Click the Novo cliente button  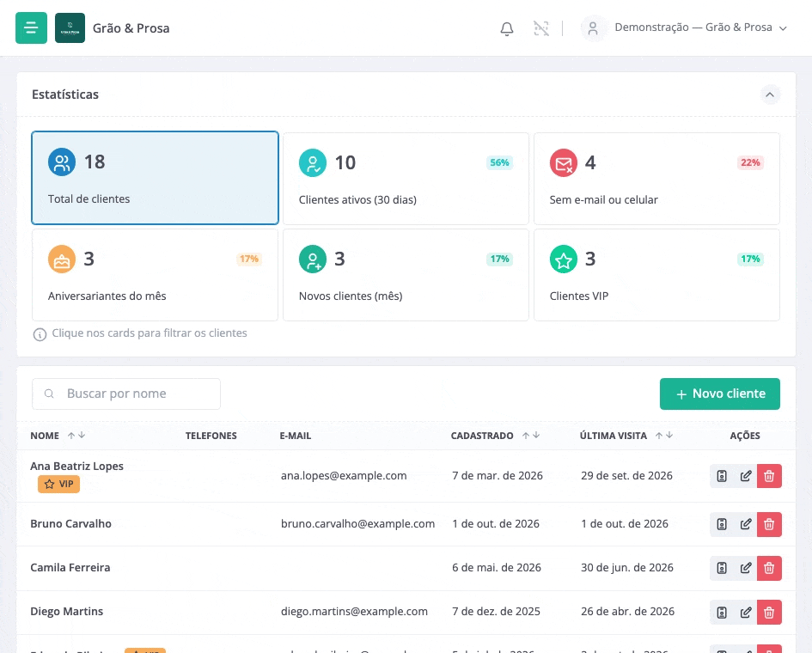pyautogui.click(x=720, y=394)
